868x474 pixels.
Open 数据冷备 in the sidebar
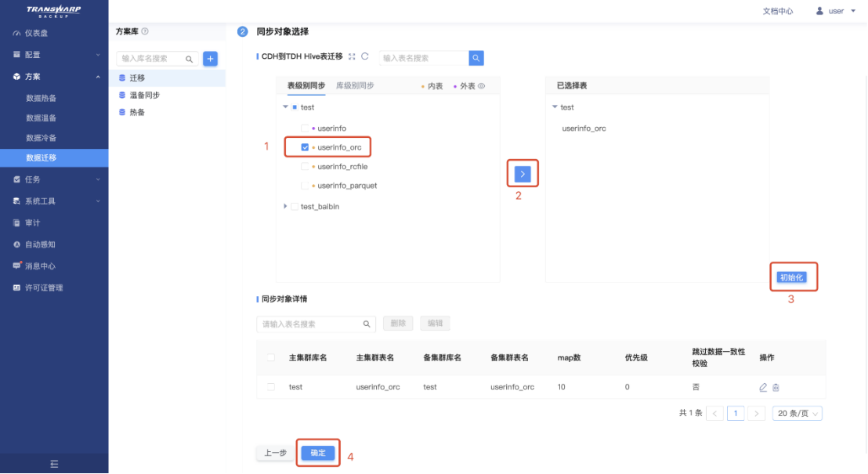(41, 138)
